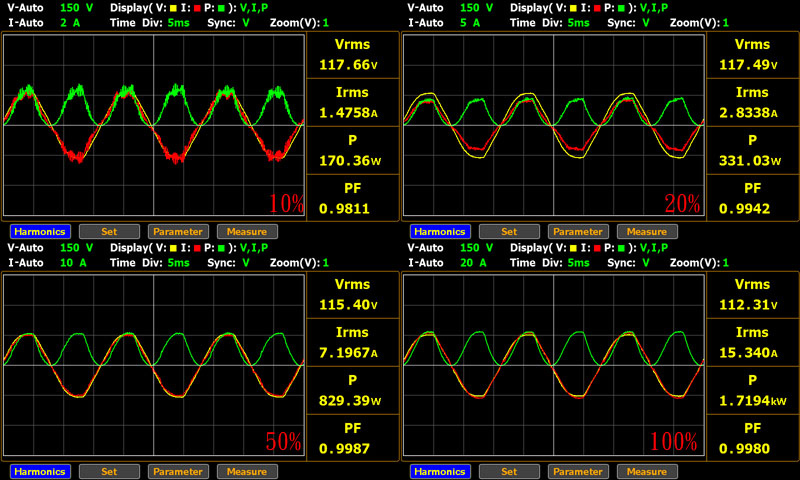This screenshot has width=800, height=480.
Task: Click green P swatch in 20 A panel header
Action: click(621, 248)
